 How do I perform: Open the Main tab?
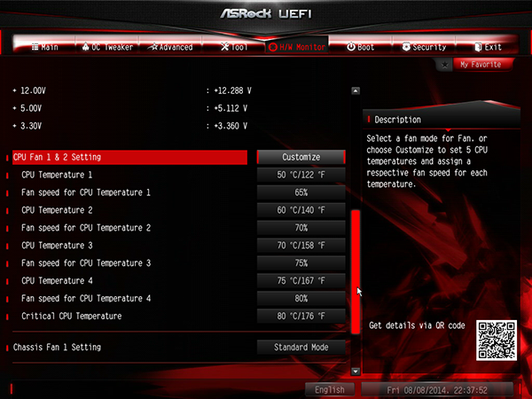click(x=44, y=47)
